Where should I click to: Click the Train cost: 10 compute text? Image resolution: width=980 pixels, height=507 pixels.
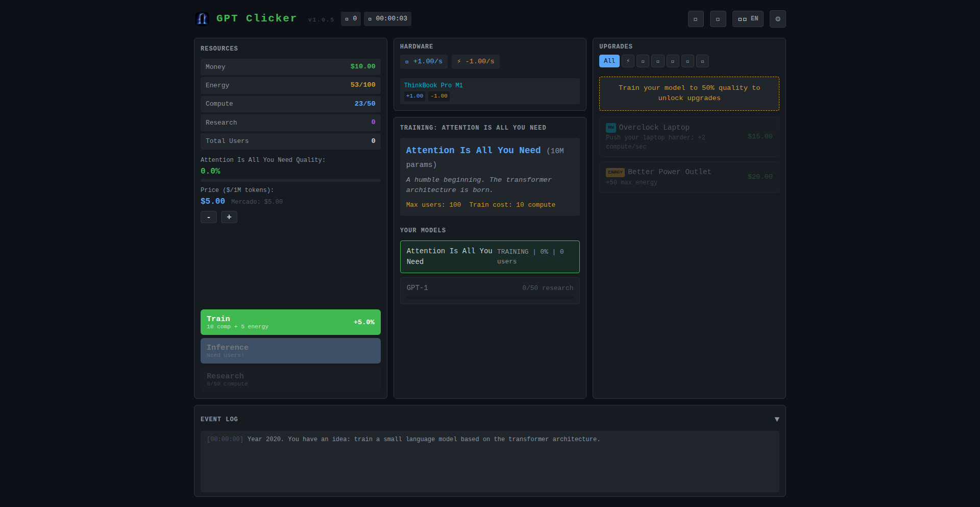[512, 205]
